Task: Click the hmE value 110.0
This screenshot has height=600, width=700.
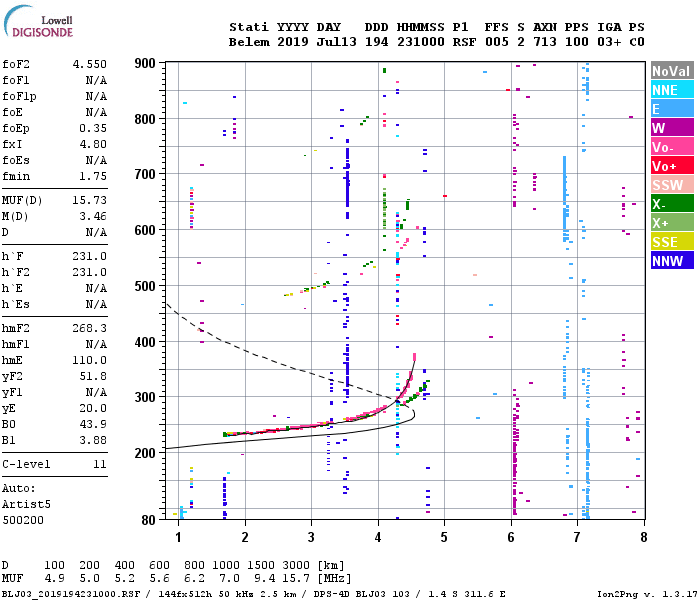Action: tap(90, 361)
